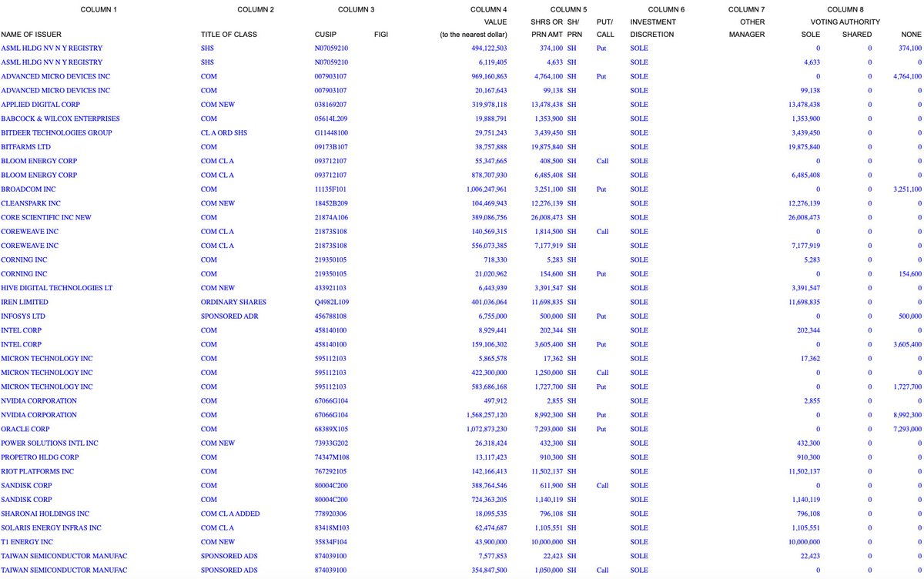Select the share amount 19,875,840
The image size is (924, 579).
pyautogui.click(x=547, y=146)
